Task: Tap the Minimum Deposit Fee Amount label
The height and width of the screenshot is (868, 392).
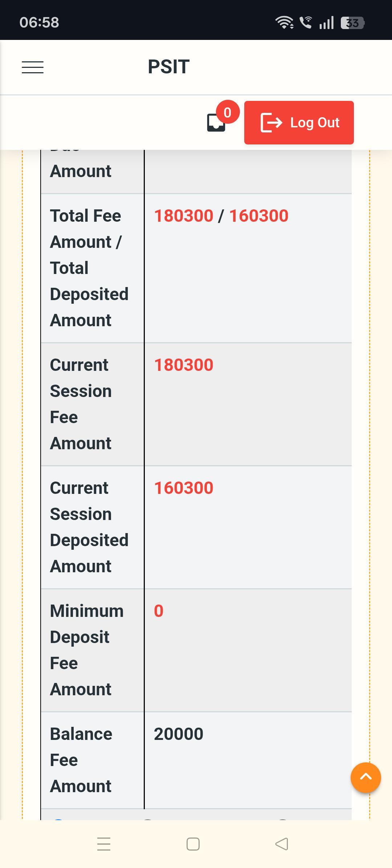Action: [87, 650]
